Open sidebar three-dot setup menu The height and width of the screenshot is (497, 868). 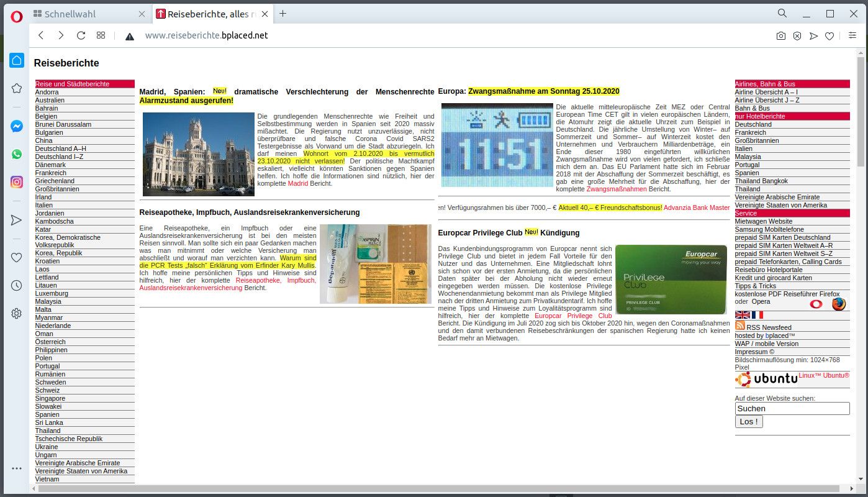(x=17, y=468)
